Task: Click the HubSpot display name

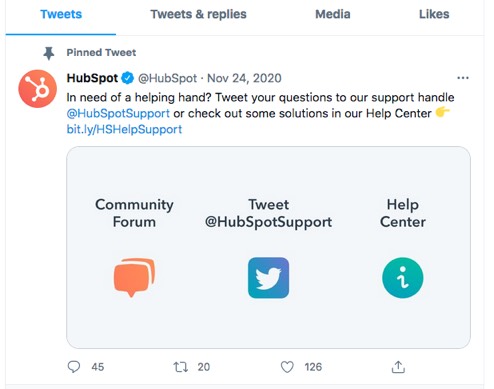Action: click(92, 78)
